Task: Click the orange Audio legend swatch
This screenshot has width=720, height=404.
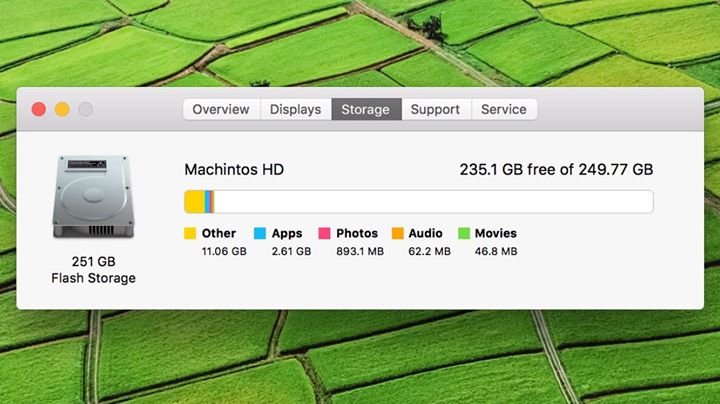Action: 397,233
